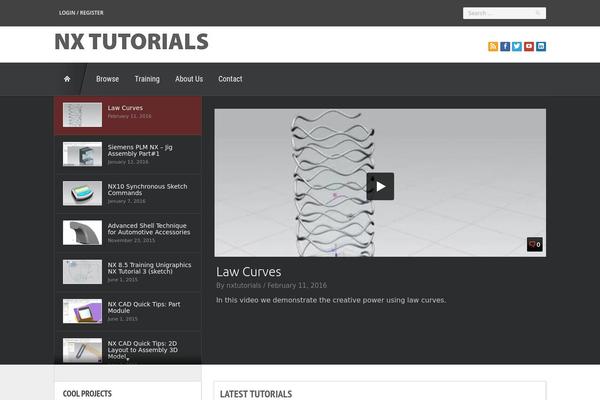Viewport: 600px width, 400px height.
Task: Click the Jig Assembly thumbnail
Action: [82, 154]
